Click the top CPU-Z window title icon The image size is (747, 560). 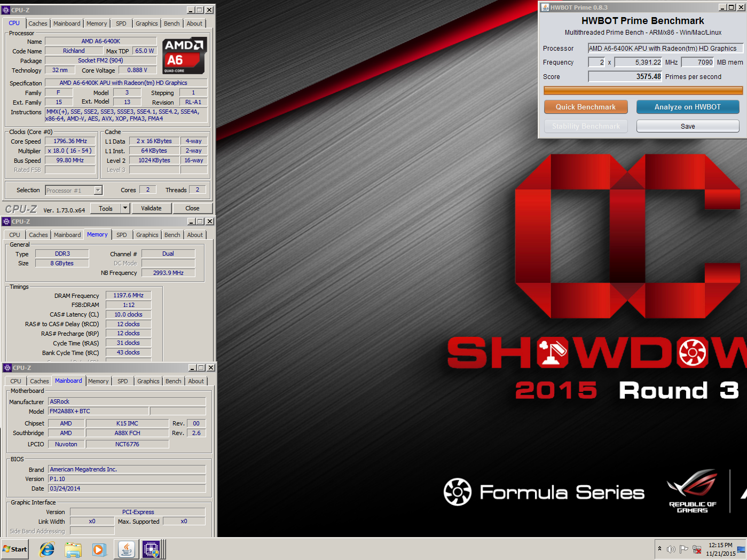tap(6, 10)
